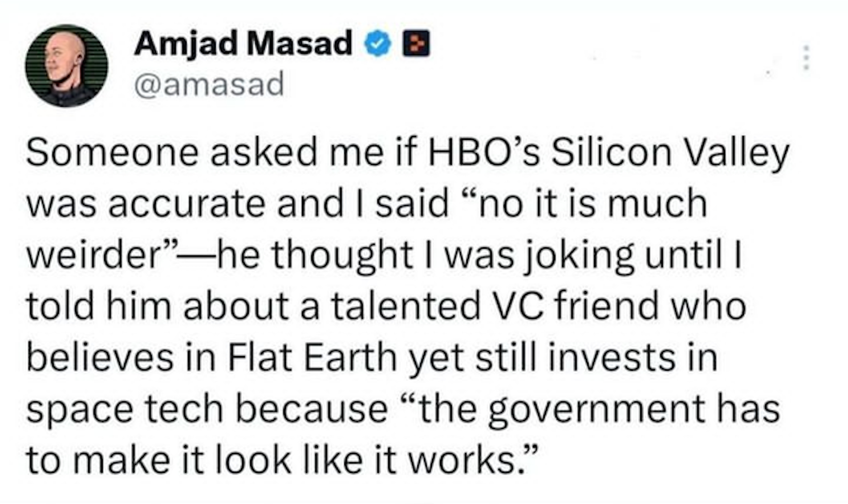Screen dimensions: 848x504
Task: Click the square affiliate badge beside name
Action: (x=416, y=43)
